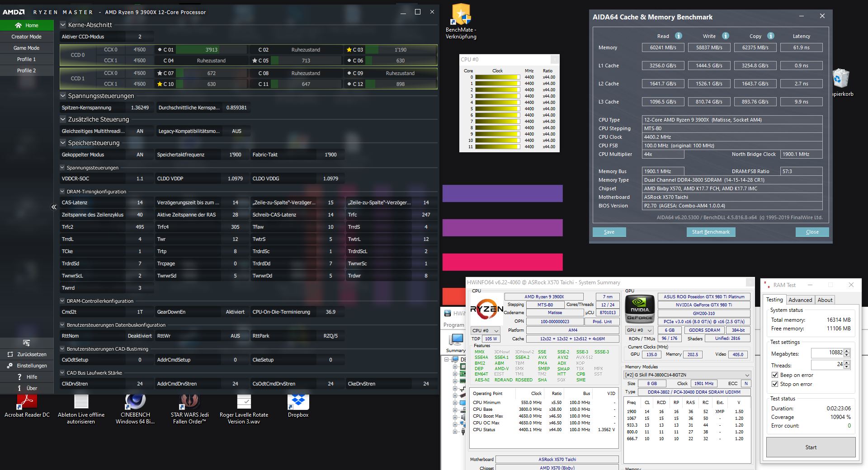Switch to About tab in RAM Test

(825, 300)
